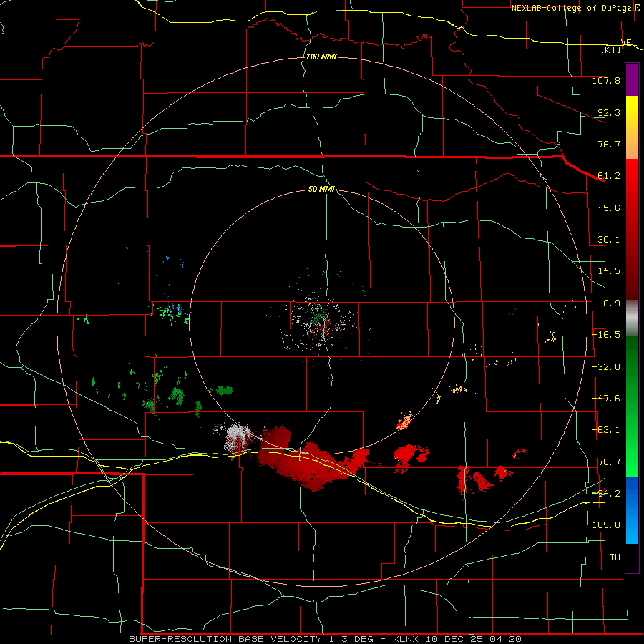Pick the red segment of the color bar
Image resolution: width=644 pixels, height=644 pixels.
[x=632, y=229]
